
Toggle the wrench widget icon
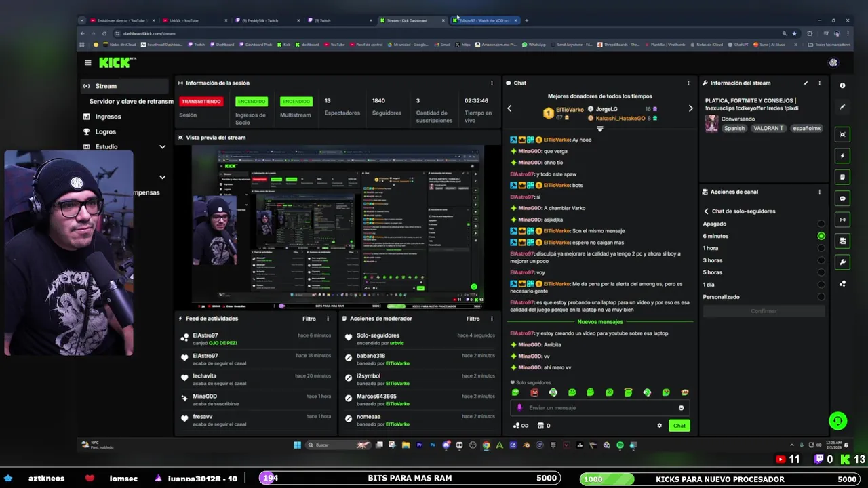click(x=842, y=262)
